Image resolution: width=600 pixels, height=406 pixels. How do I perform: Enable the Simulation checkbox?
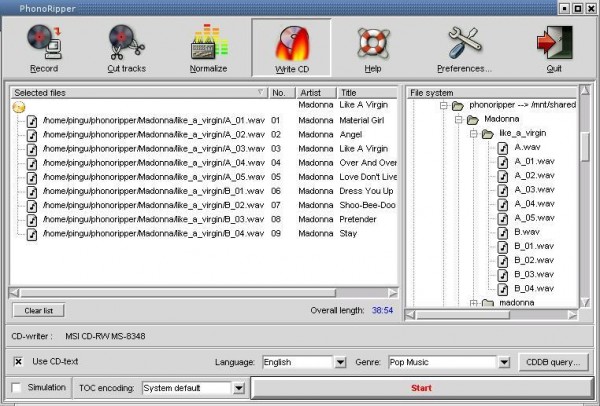pyautogui.click(x=16, y=388)
